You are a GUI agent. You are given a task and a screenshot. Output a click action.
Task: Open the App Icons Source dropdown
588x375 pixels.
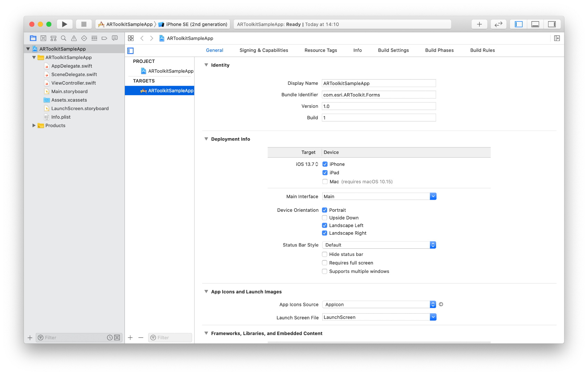[379, 305]
